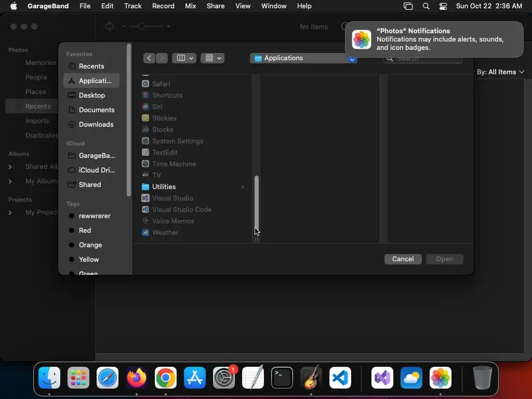
Task: Open Recents in the dialog's Favorites sidebar
Action: pos(91,66)
